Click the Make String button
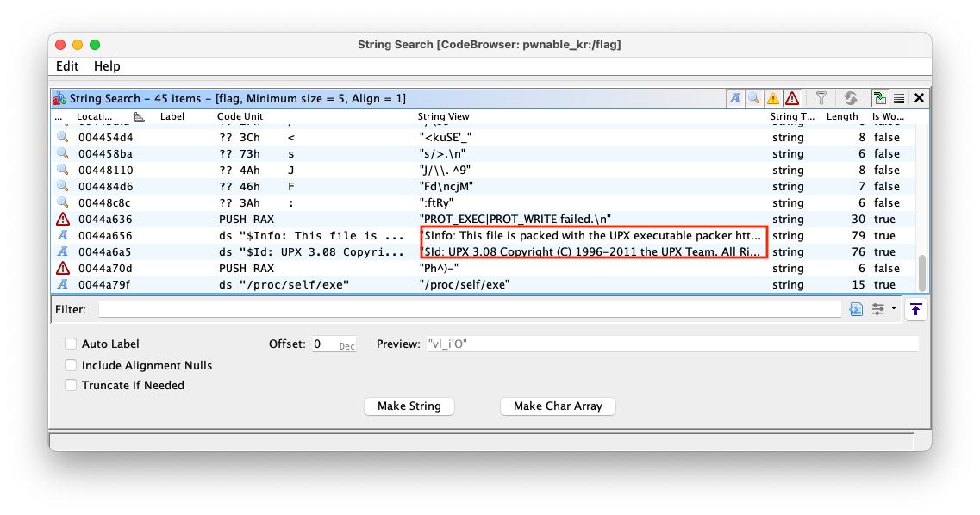Image resolution: width=980 pixels, height=515 pixels. click(x=409, y=406)
